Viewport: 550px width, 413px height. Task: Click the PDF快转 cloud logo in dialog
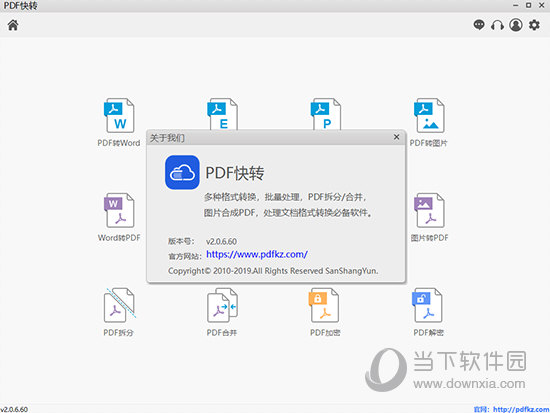pyautogui.click(x=182, y=172)
